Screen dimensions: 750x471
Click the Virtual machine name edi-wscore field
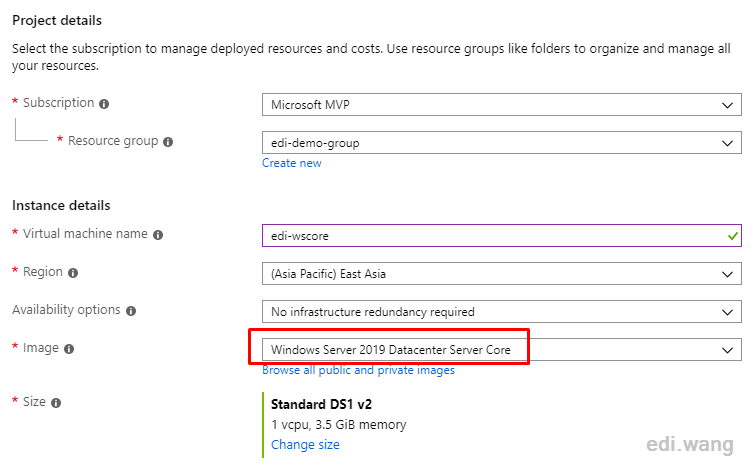[x=502, y=236]
